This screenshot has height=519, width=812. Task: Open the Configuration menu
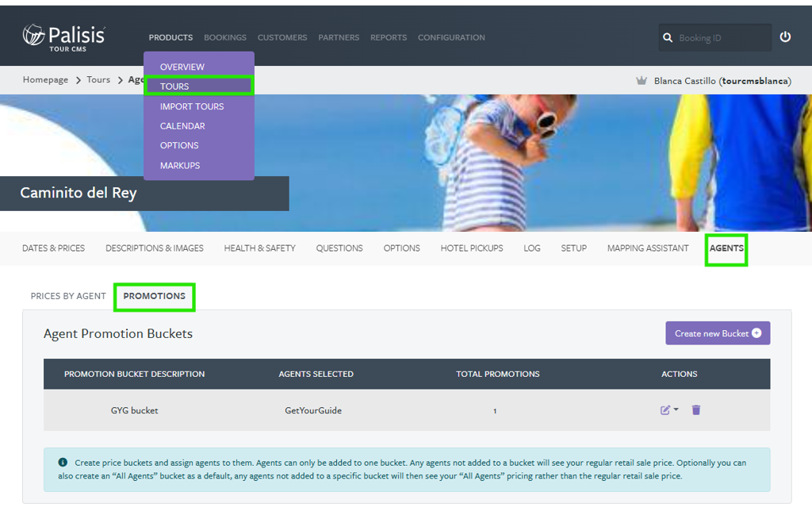451,37
